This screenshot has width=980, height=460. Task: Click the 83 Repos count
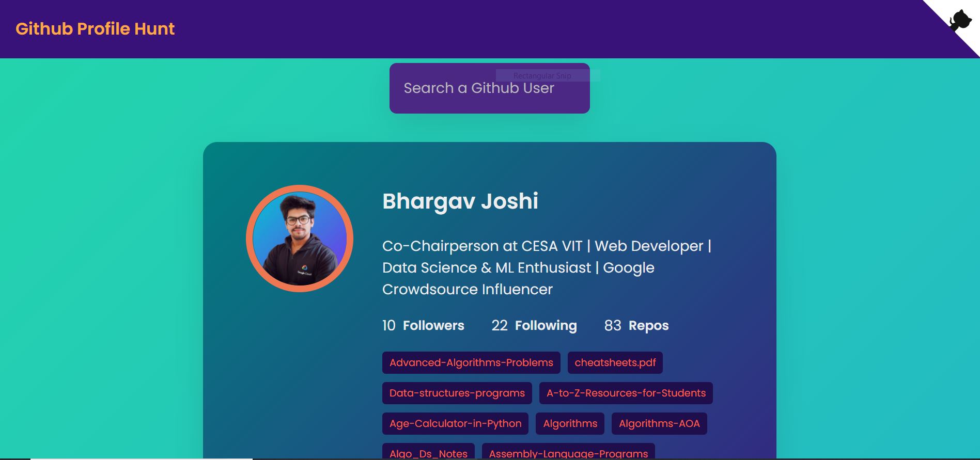click(x=636, y=325)
